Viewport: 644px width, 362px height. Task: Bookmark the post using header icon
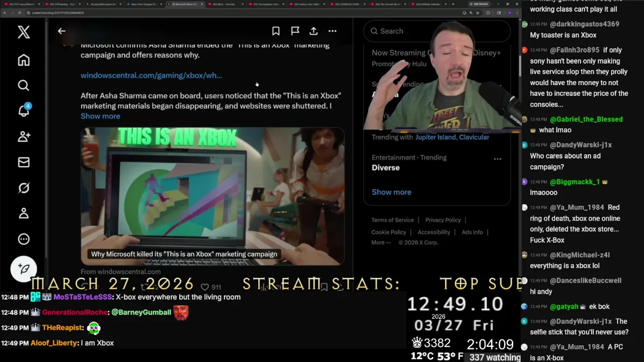point(276,31)
